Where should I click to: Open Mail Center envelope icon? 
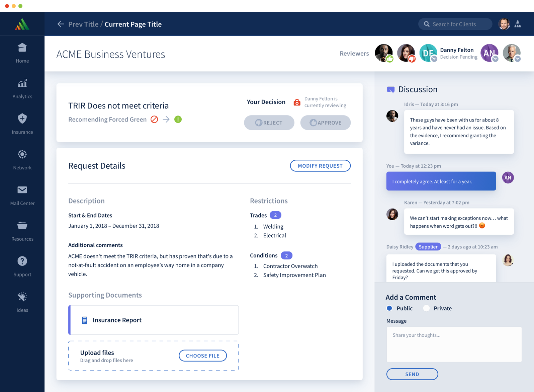[x=22, y=190]
